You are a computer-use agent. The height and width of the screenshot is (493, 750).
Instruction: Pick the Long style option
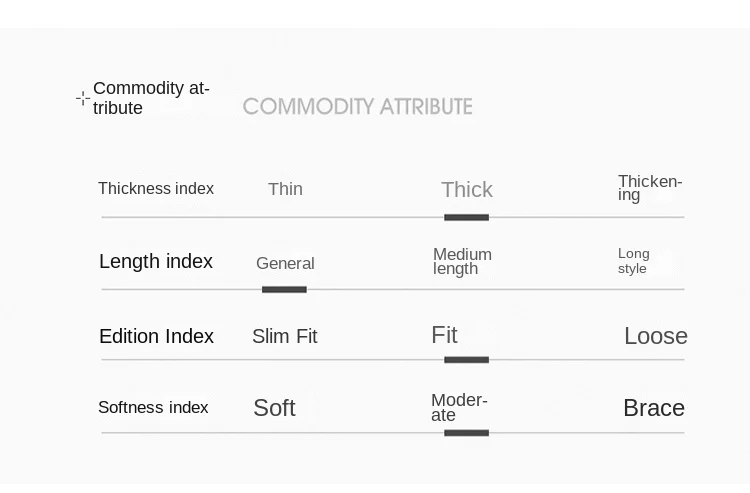pos(633,261)
